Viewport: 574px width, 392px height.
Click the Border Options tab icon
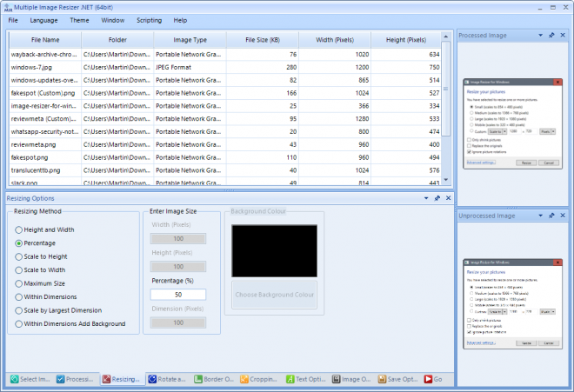click(x=199, y=379)
